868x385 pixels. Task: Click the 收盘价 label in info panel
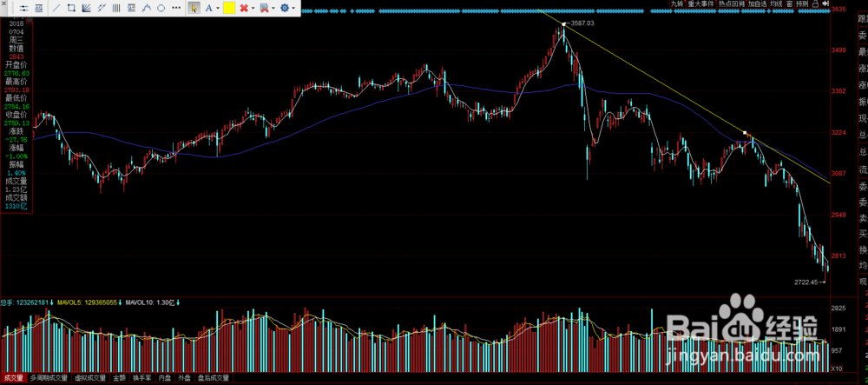point(16,115)
